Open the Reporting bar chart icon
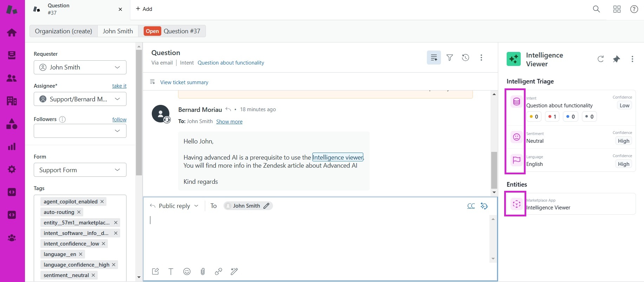The height and width of the screenshot is (282, 644). click(12, 147)
